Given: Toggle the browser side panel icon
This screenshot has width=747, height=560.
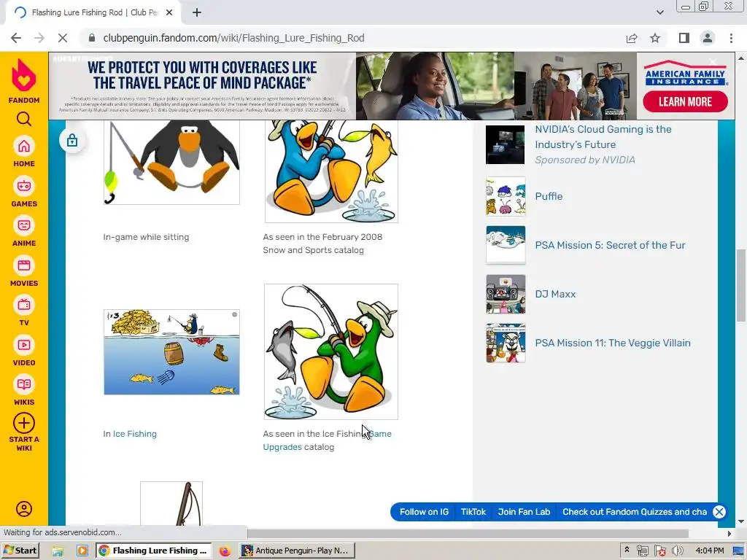Looking at the screenshot, I should pyautogui.click(x=684, y=38).
